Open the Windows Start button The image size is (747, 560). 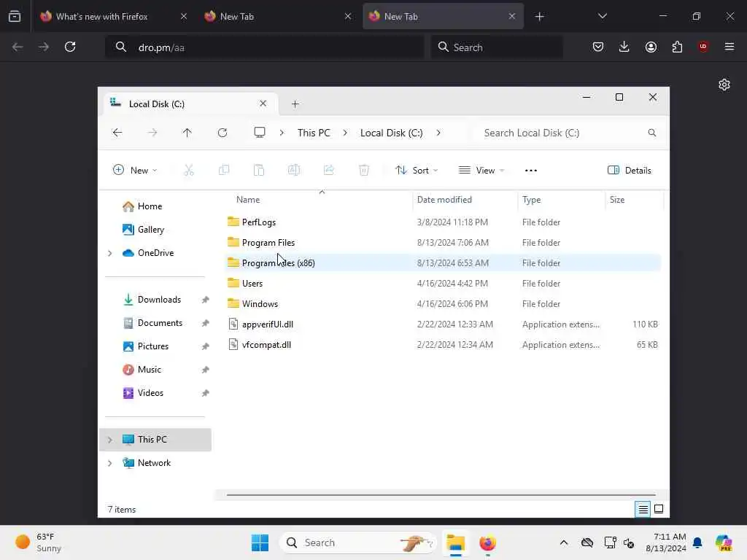coord(260,542)
